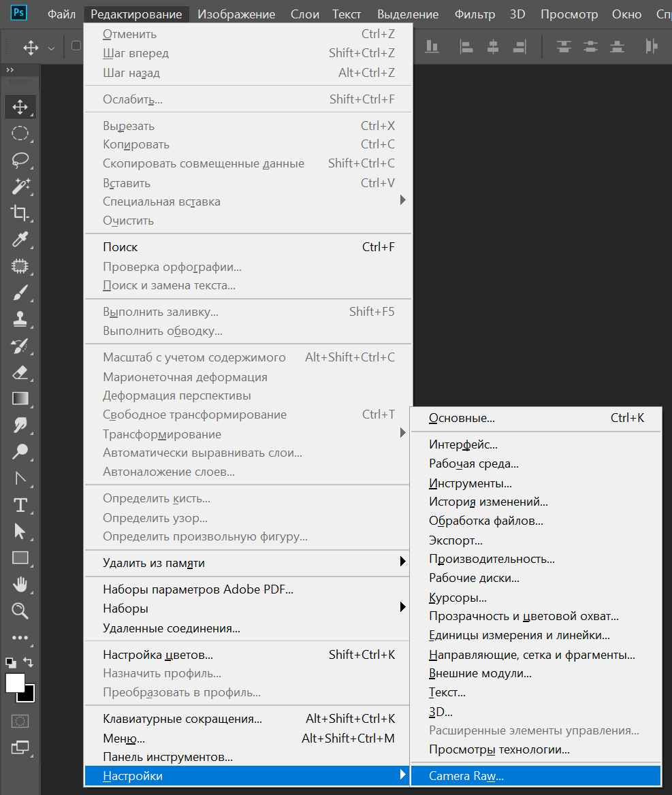Expand the Наборы submenu

click(402, 607)
